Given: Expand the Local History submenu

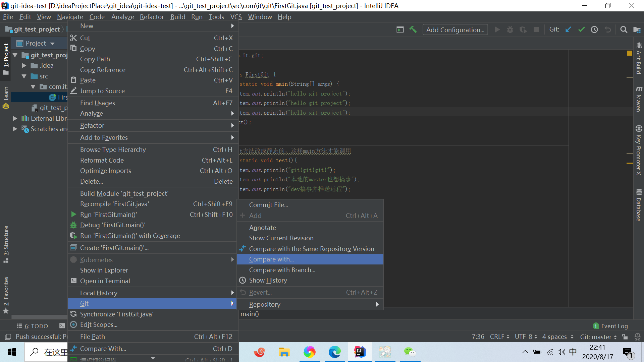Looking at the screenshot, I should 153,293.
